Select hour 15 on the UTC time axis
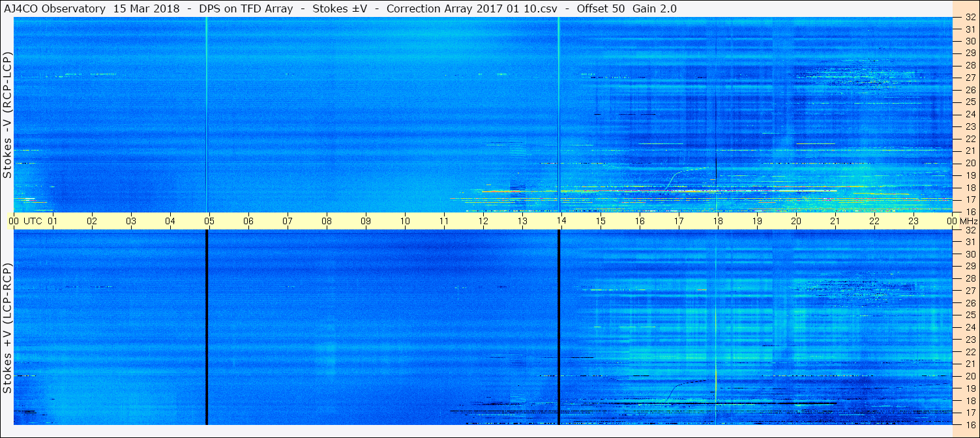Image resolution: width=980 pixels, height=438 pixels. (600, 221)
